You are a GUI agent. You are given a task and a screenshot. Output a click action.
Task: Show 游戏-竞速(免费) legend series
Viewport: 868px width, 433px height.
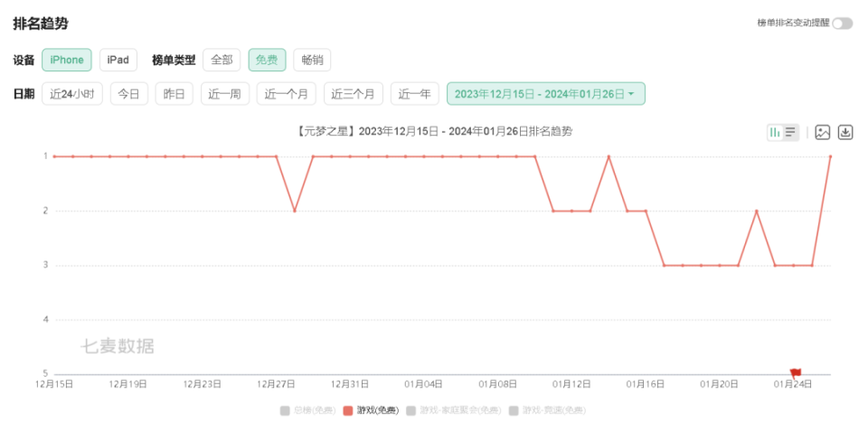pos(548,410)
